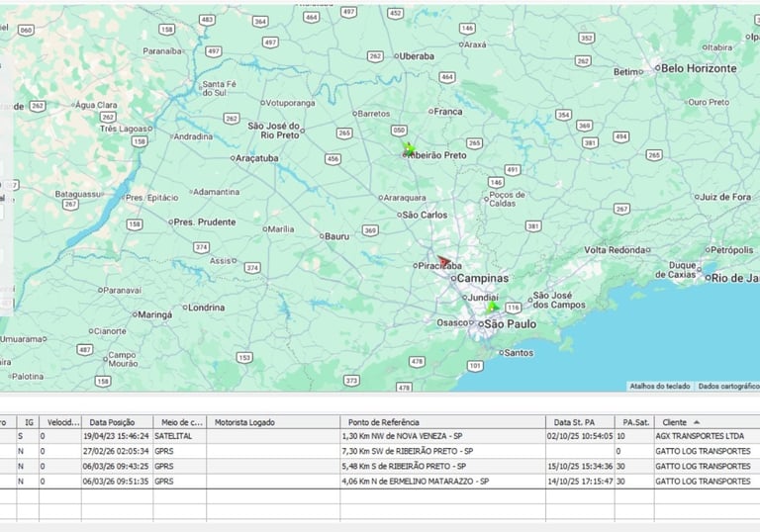Click GPRS in the 06/03/26 09:43:25 row
The height and width of the screenshot is (532, 760).
[164, 466]
